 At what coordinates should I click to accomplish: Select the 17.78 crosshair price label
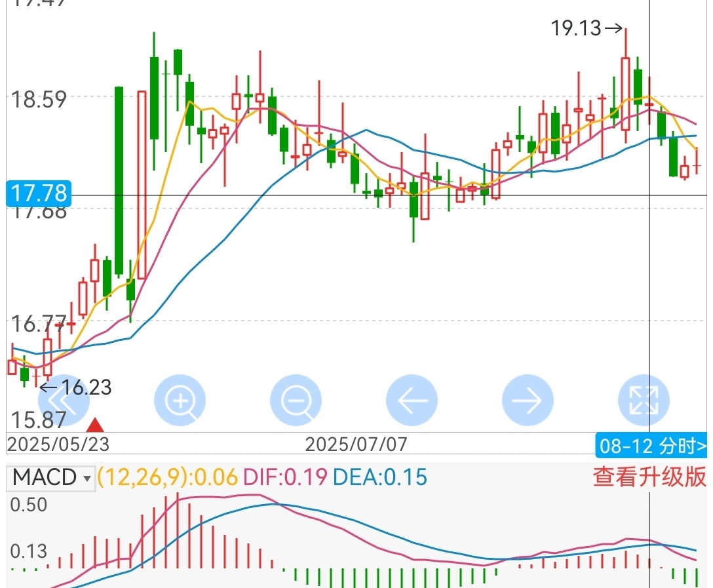39,193
